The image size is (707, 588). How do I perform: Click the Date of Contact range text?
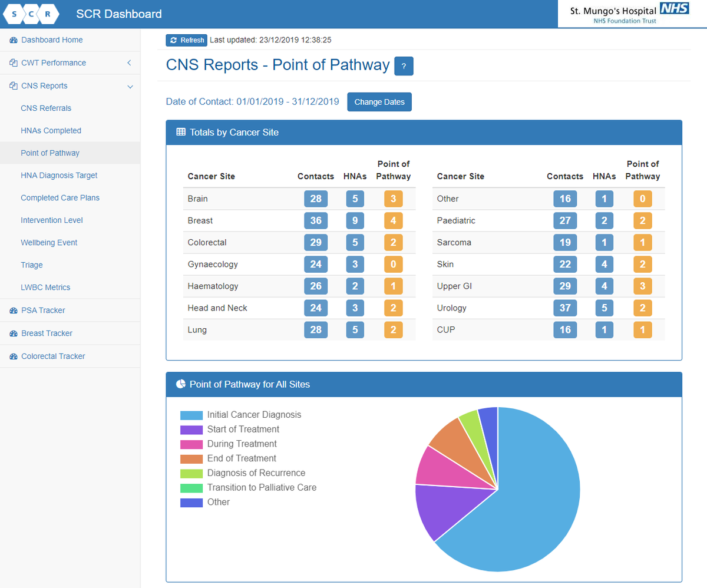253,102
